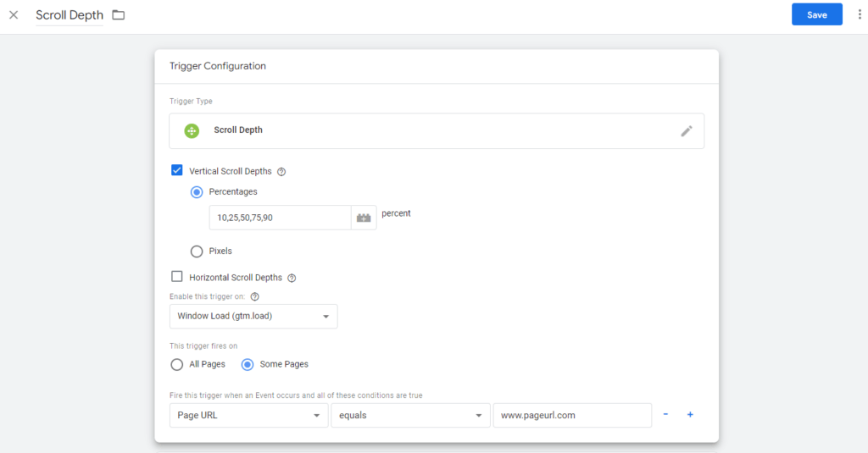Click the pencil edit icon for trigger type
This screenshot has width=868, height=453.
687,131
